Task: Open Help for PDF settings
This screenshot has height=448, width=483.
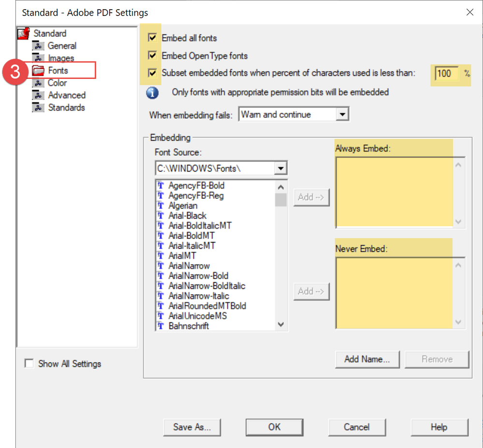Action: tap(439, 427)
